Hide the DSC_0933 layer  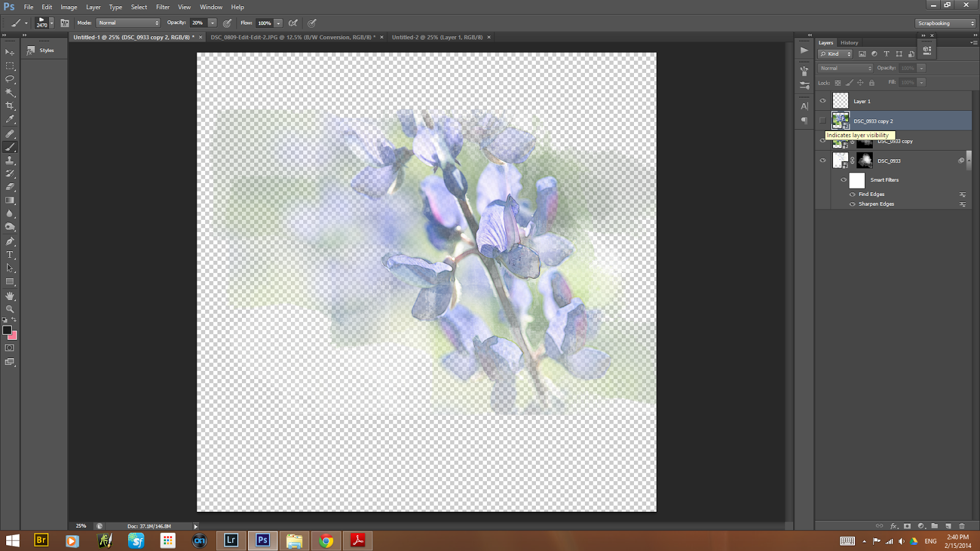point(823,160)
